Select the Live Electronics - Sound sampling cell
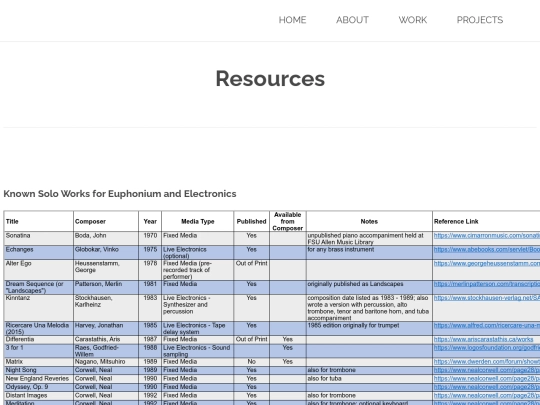 coord(198,351)
